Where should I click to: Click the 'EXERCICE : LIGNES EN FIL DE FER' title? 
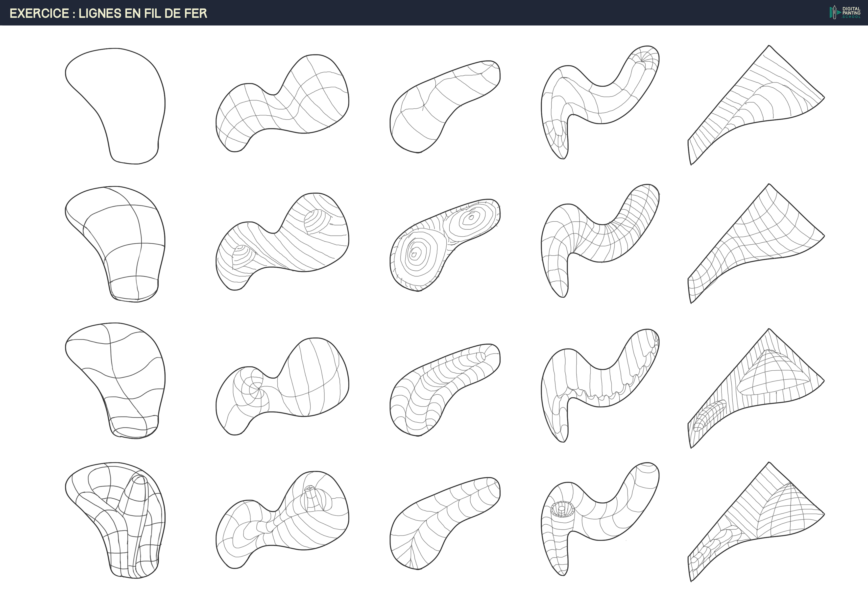(x=108, y=14)
